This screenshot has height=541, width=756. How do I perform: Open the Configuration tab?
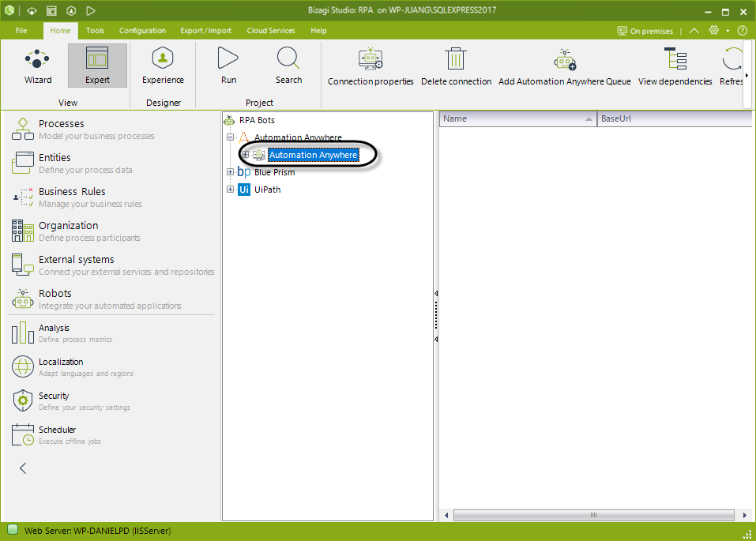point(142,30)
